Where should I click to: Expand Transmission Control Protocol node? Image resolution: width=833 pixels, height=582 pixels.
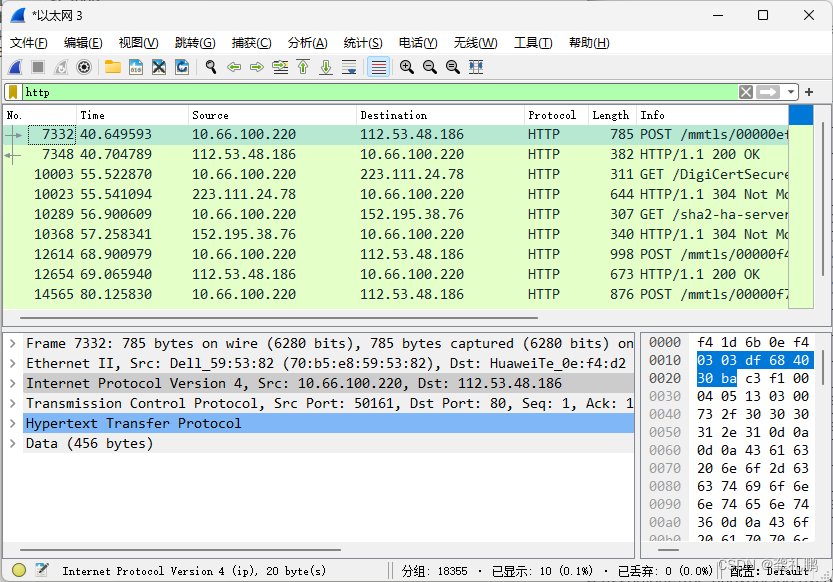point(13,404)
